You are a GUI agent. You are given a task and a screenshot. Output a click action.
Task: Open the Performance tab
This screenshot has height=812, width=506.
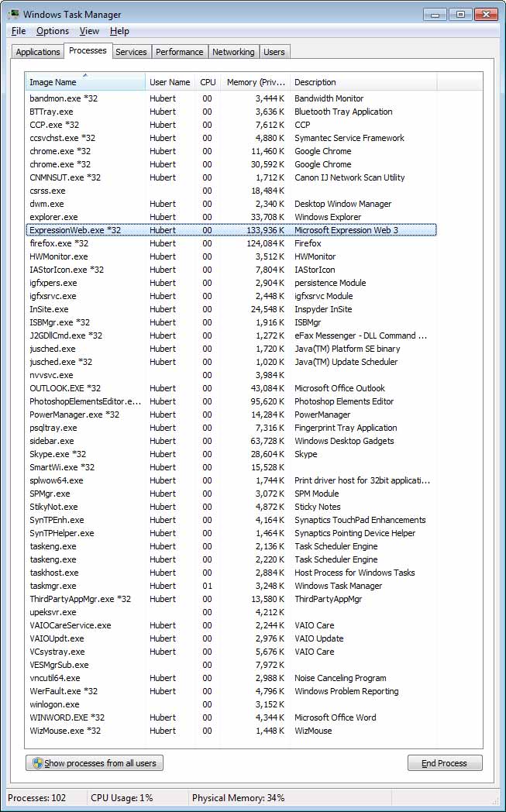pyautogui.click(x=179, y=52)
